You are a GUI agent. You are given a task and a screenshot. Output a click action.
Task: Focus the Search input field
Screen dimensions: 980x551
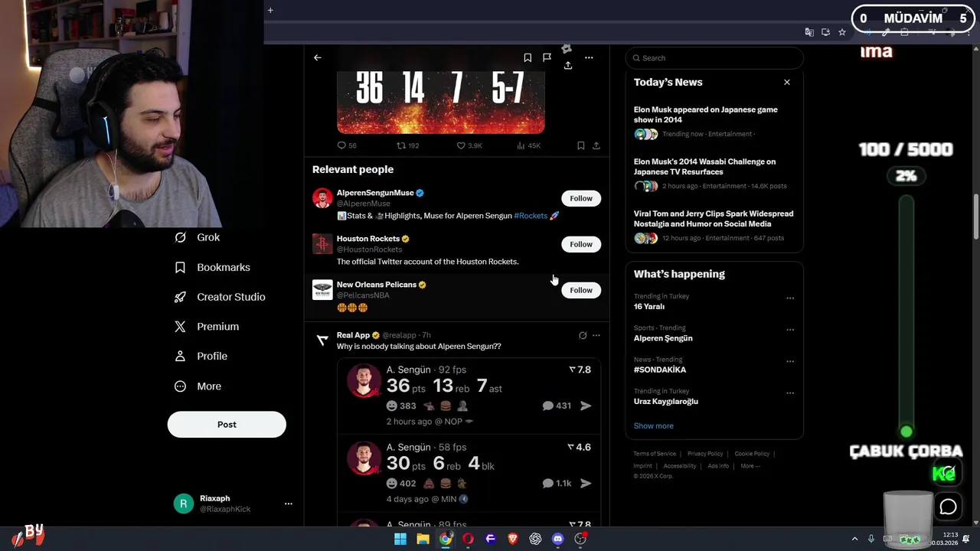(714, 58)
